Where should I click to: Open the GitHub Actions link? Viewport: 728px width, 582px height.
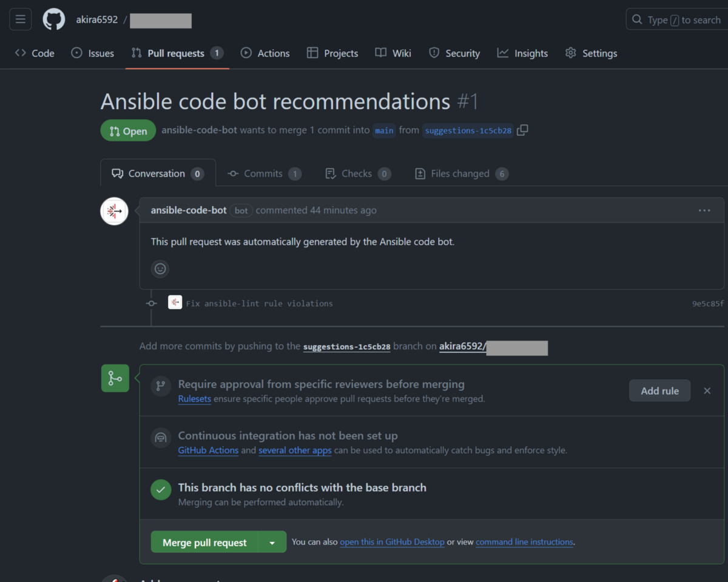pos(208,450)
